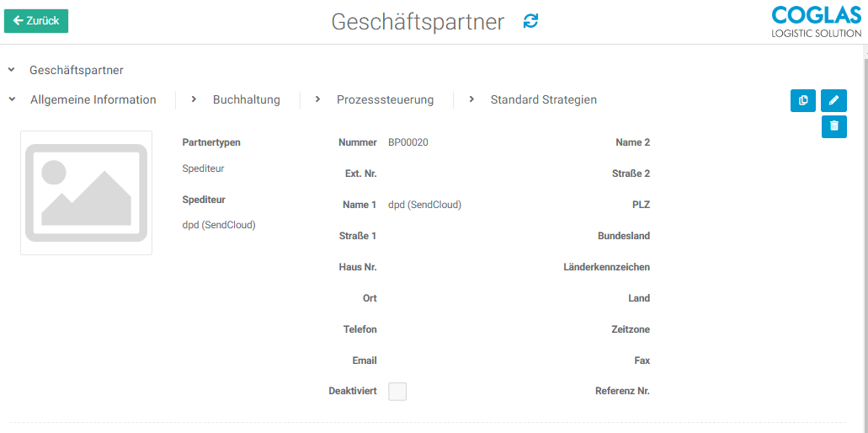Open the Buchhaltung tab

[x=246, y=99]
